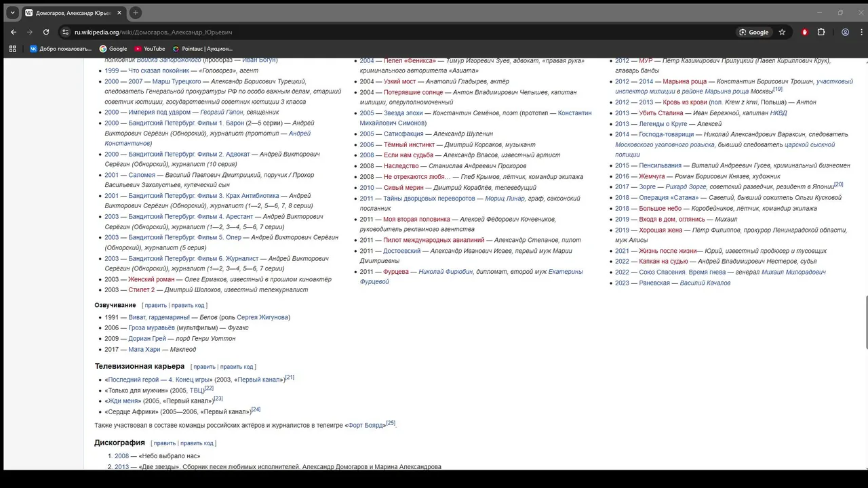Open the Google bookmark
868x488 pixels.
point(113,49)
